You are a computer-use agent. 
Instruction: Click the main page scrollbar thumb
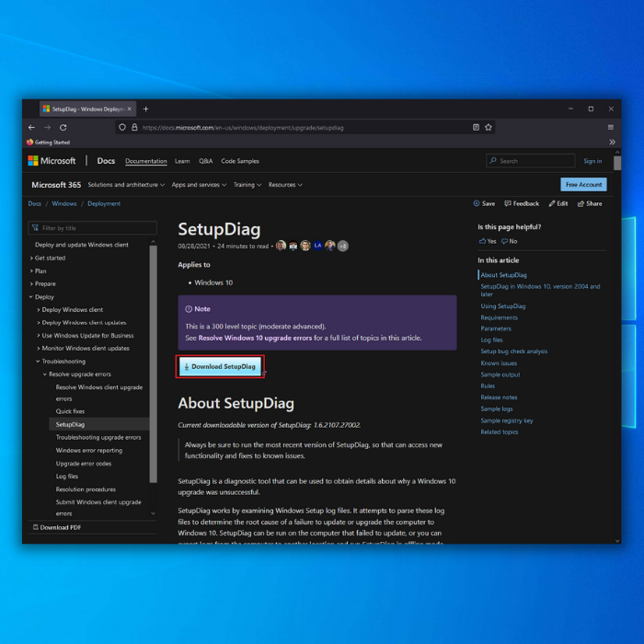(x=617, y=163)
